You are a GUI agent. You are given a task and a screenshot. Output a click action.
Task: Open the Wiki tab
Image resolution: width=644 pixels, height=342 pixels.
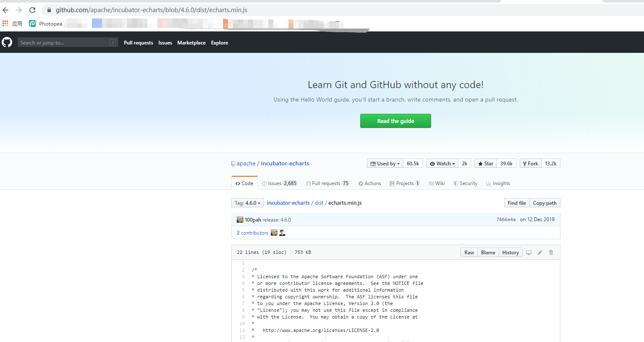pos(437,183)
